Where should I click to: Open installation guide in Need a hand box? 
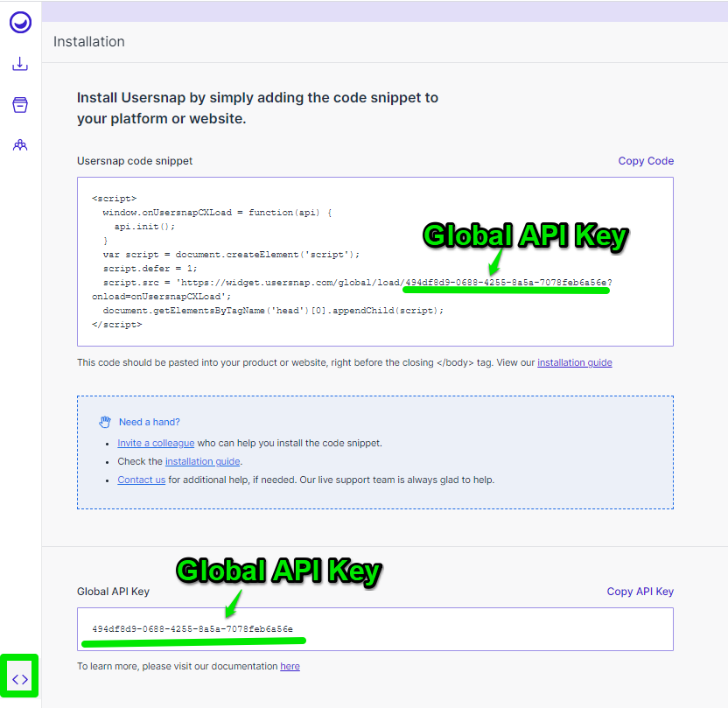pyautogui.click(x=202, y=461)
